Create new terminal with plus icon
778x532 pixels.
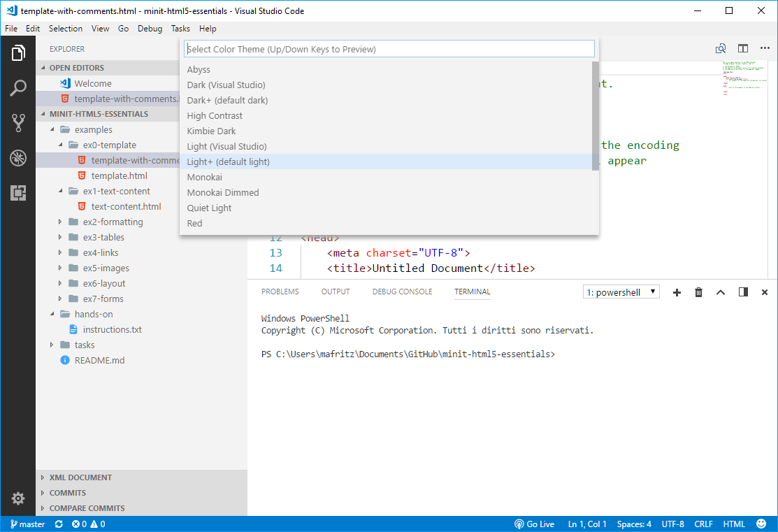pyautogui.click(x=677, y=292)
